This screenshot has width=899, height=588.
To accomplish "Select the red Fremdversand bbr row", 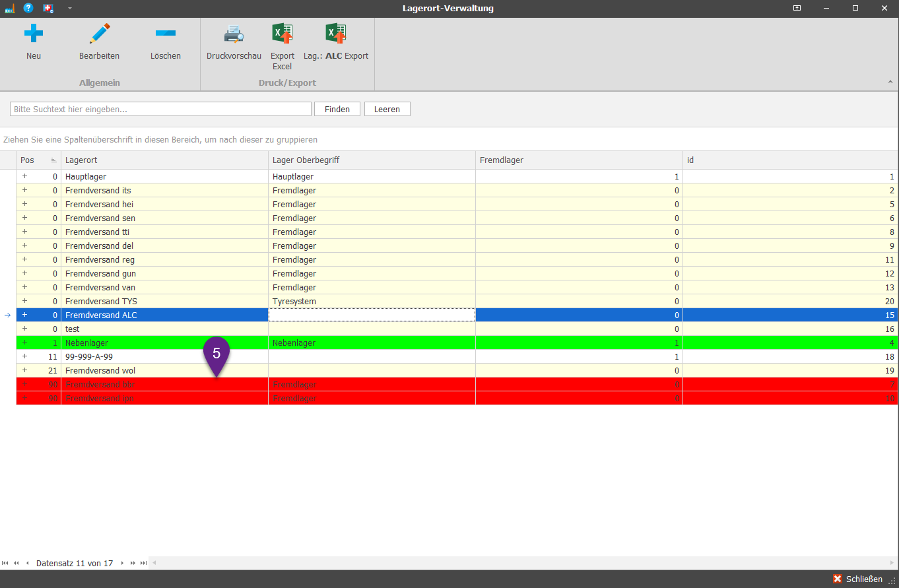I will tap(457, 385).
